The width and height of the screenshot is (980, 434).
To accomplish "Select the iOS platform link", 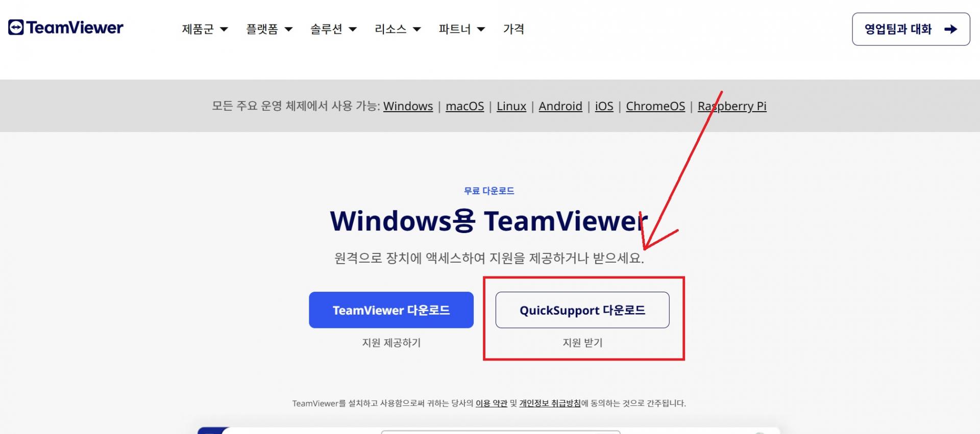I will click(604, 106).
